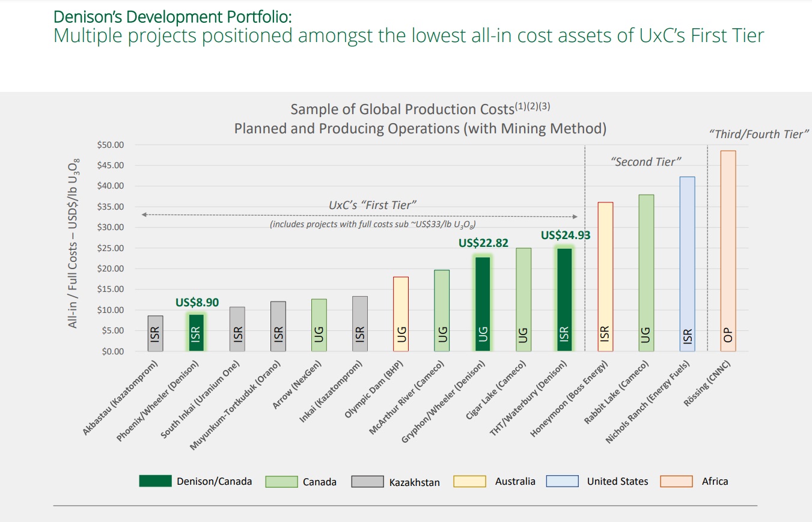Screen dimensions: 812x522
Task: Click the "Second Tier" heading text
Action: 645,162
